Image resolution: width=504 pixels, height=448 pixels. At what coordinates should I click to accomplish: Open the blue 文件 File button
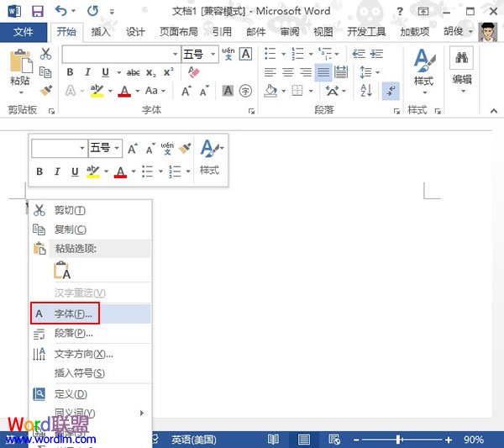(24, 32)
